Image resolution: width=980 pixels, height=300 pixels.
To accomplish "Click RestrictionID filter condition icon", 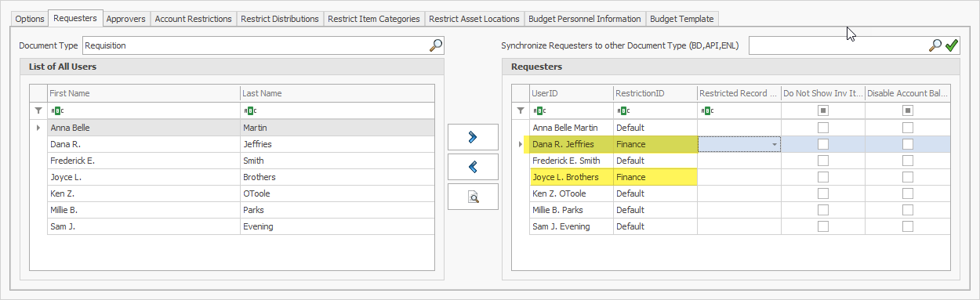I will pyautogui.click(x=623, y=110).
